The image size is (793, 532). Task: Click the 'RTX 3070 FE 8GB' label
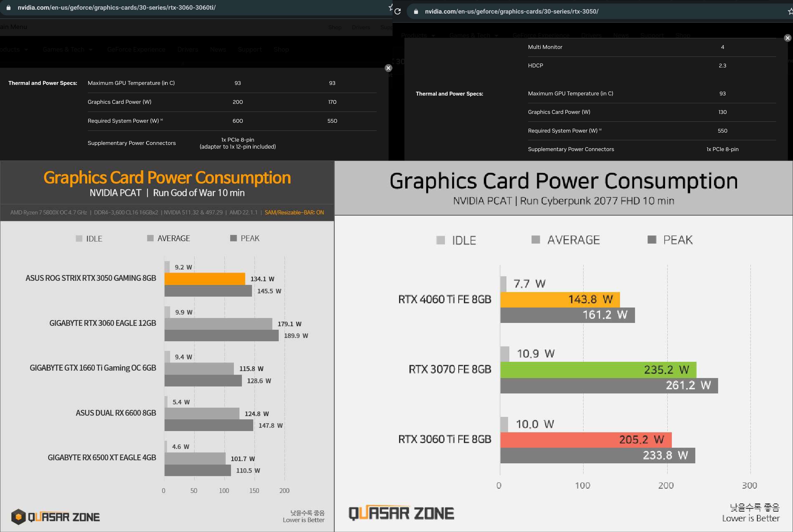(450, 369)
